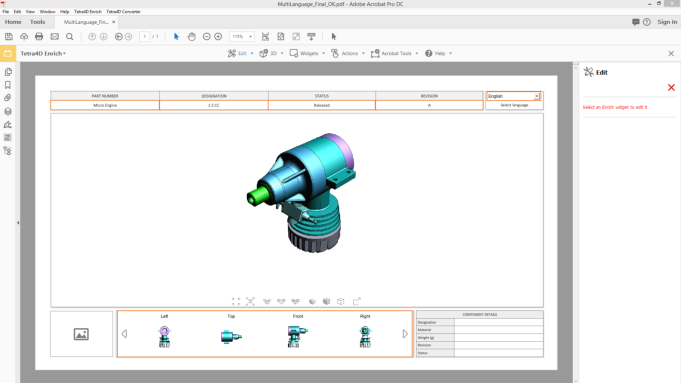Print the document using printer icon
Viewport: 681px width, 384px height.
pos(39,36)
